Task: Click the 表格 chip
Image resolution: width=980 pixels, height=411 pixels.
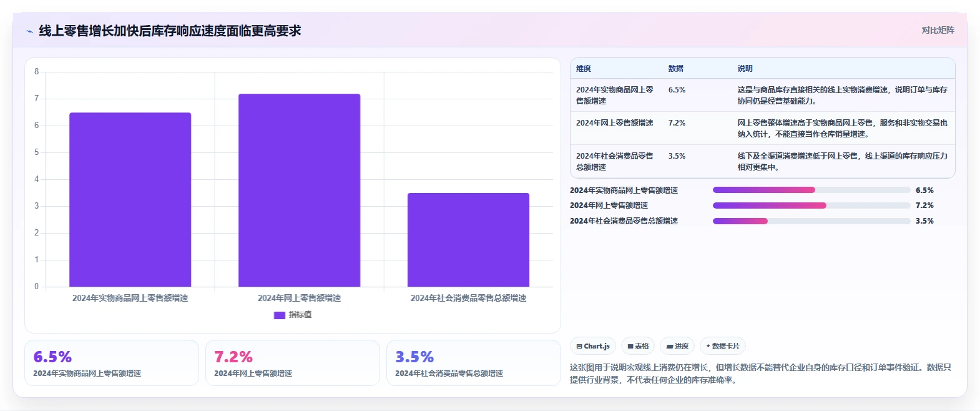Action: click(x=638, y=346)
